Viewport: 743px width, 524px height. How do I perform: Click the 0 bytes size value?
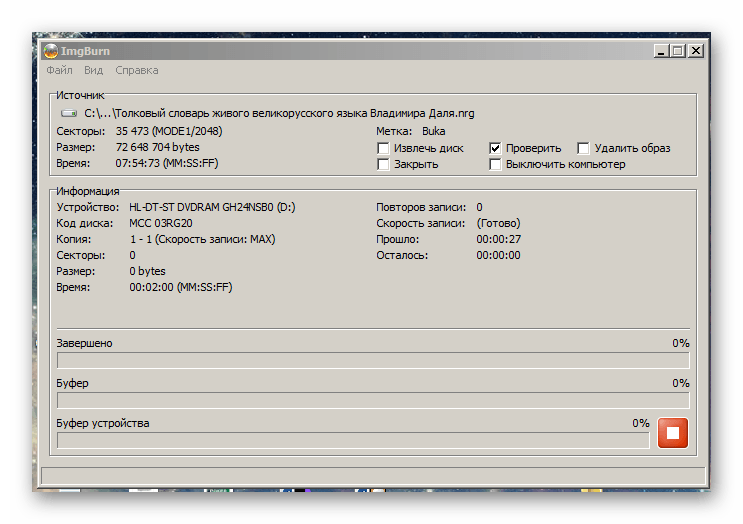point(147,271)
